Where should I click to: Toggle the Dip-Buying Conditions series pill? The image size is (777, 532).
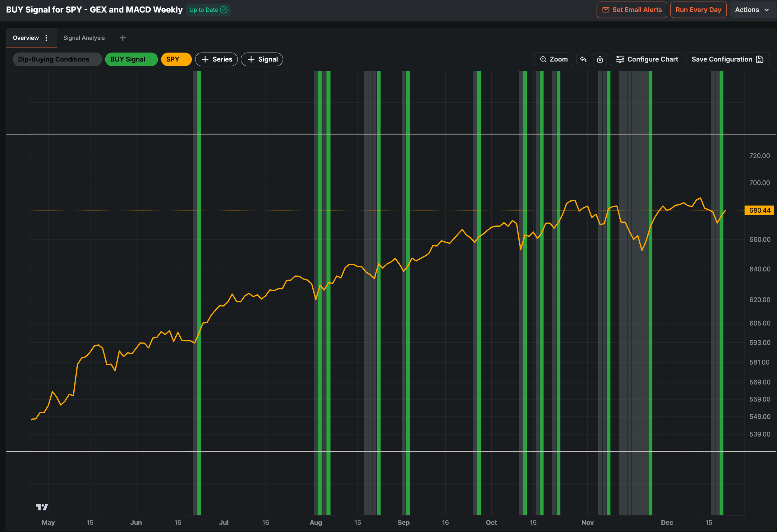pyautogui.click(x=57, y=59)
